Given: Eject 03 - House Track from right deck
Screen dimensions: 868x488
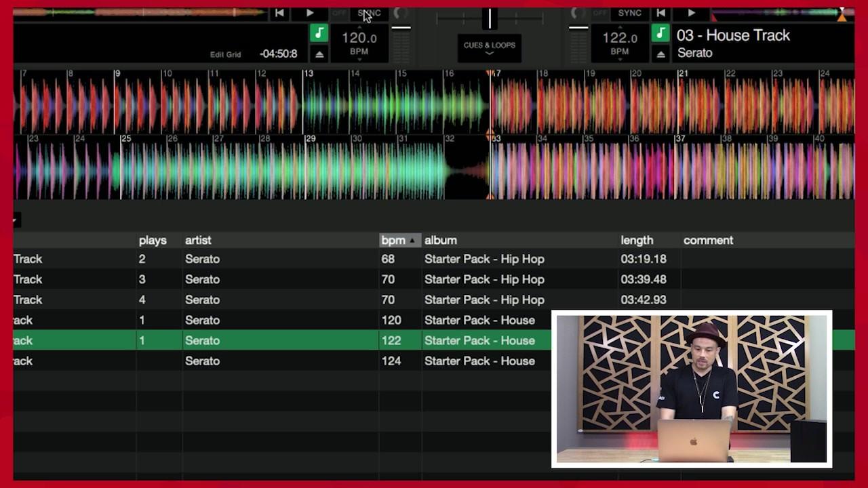Looking at the screenshot, I should (660, 54).
